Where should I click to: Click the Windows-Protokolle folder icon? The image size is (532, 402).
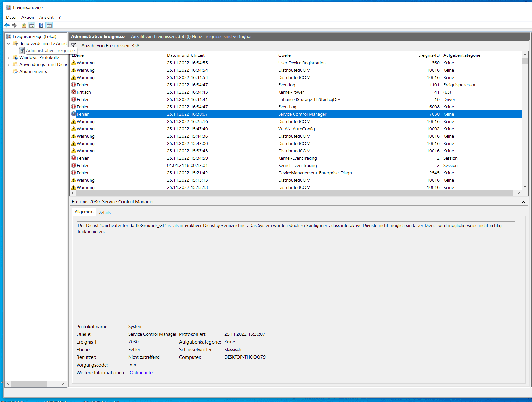point(15,57)
